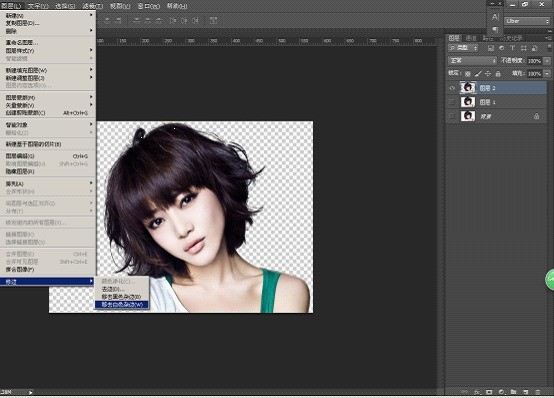554x398 pixels.
Task: Expand the 新建 (New) submenu
Action: pos(48,15)
